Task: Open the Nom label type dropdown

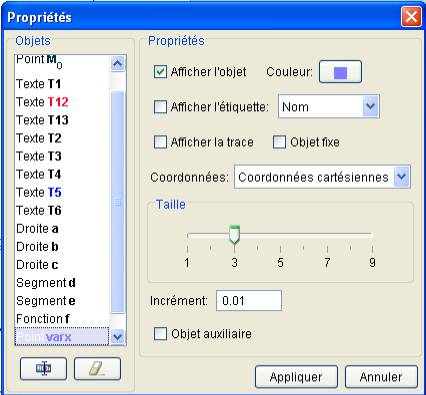Action: click(329, 107)
